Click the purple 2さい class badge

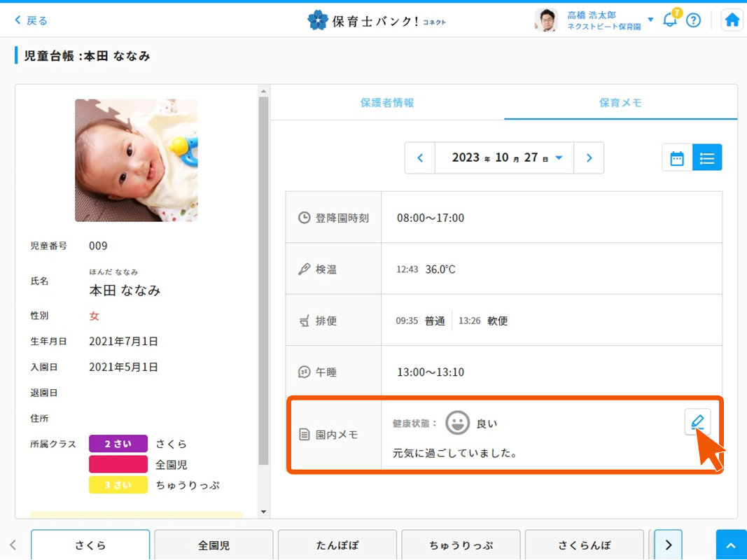(x=118, y=444)
